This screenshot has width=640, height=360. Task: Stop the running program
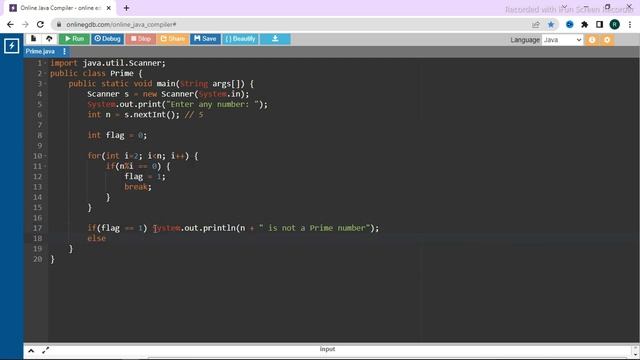point(140,39)
